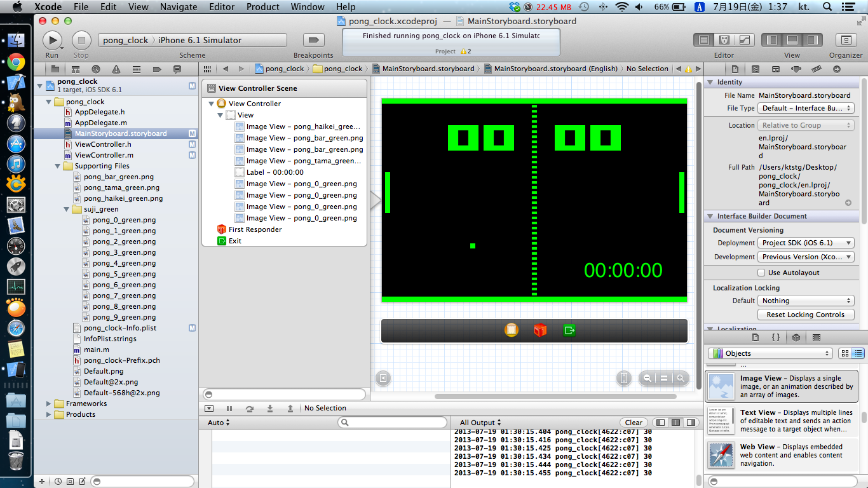The height and width of the screenshot is (488, 868).
Task: Select the Standard editor
Action: tap(703, 40)
